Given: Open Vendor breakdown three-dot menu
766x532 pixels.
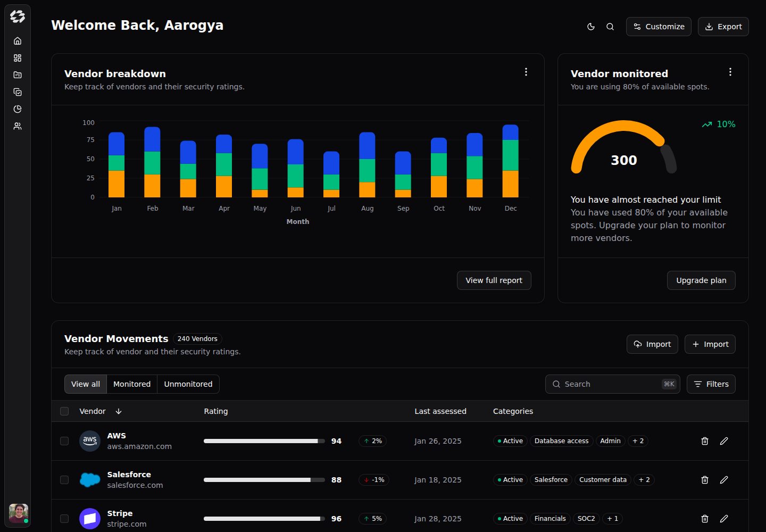Looking at the screenshot, I should [x=526, y=72].
